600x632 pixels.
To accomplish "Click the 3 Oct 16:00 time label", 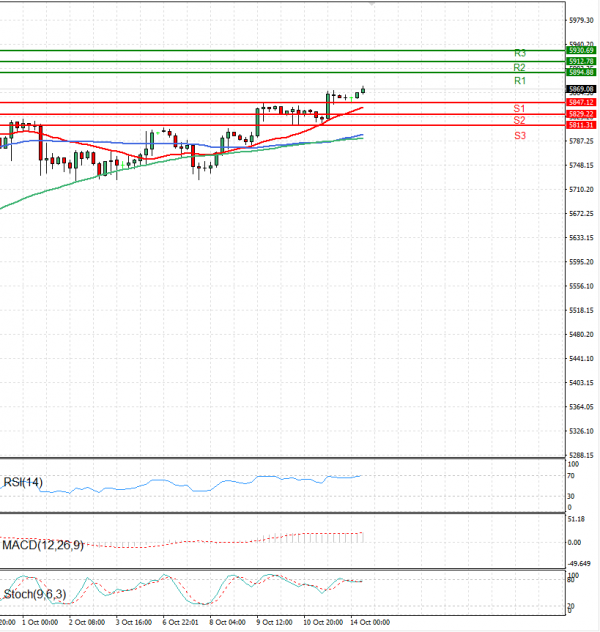I will point(134,622).
